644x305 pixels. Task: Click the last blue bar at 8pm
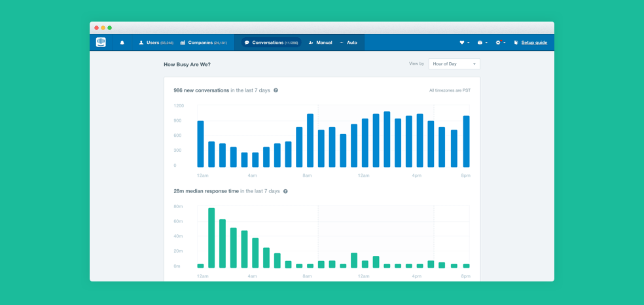[x=466, y=141]
